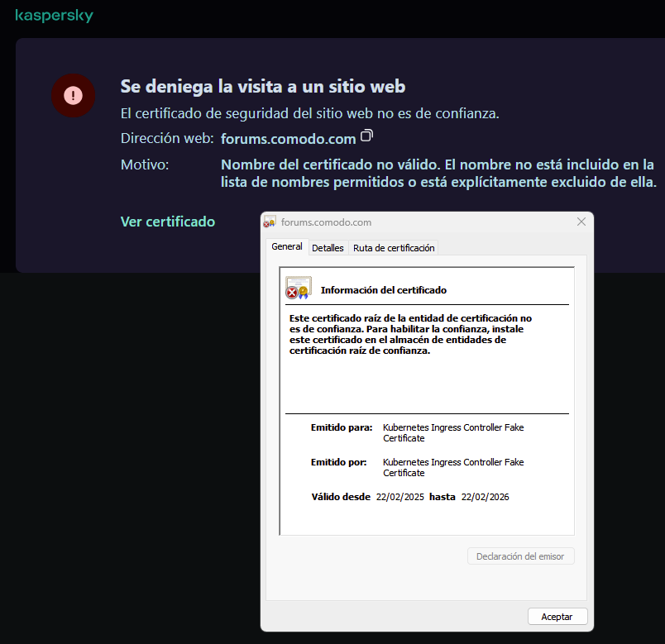
Task: Click the expiry date 22/02/2026
Action: click(486, 497)
